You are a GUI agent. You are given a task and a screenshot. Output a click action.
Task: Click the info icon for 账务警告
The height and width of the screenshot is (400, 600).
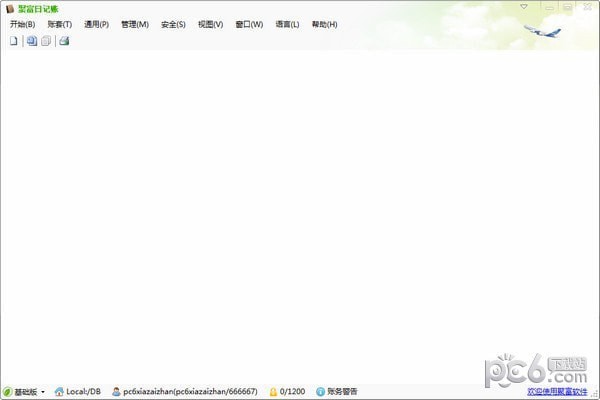(320, 392)
